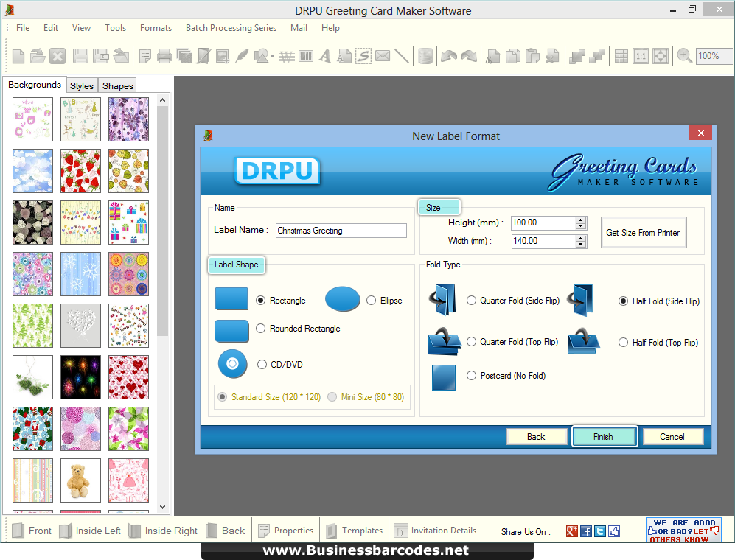Increase the Width value with up arrow

[581, 238]
